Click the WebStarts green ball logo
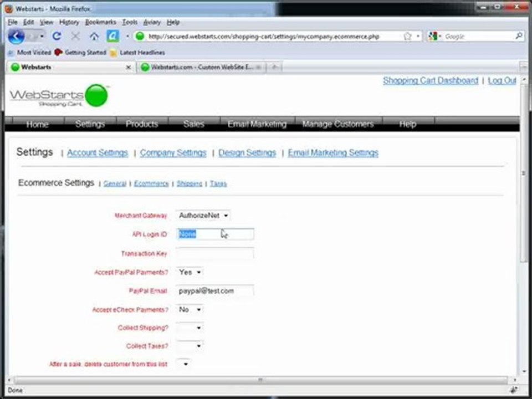 96,95
